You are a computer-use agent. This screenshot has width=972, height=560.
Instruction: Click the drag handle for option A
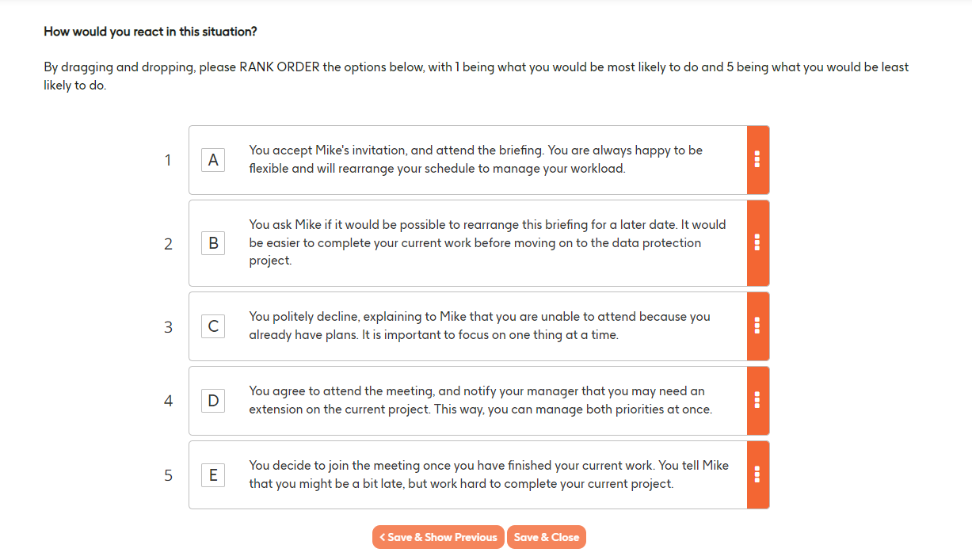pos(757,160)
